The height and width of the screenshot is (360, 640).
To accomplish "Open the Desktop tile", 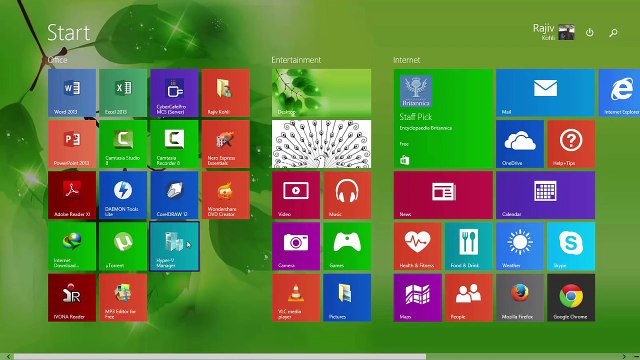I will [x=322, y=93].
